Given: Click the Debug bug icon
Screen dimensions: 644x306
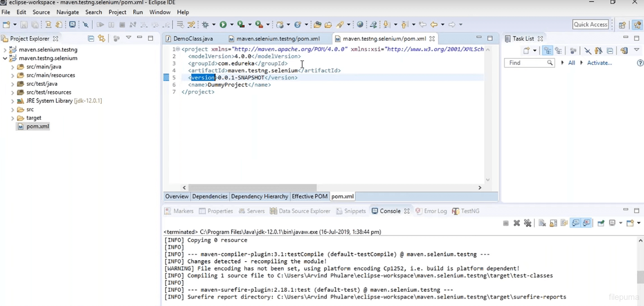Looking at the screenshot, I should pyautogui.click(x=206, y=24).
